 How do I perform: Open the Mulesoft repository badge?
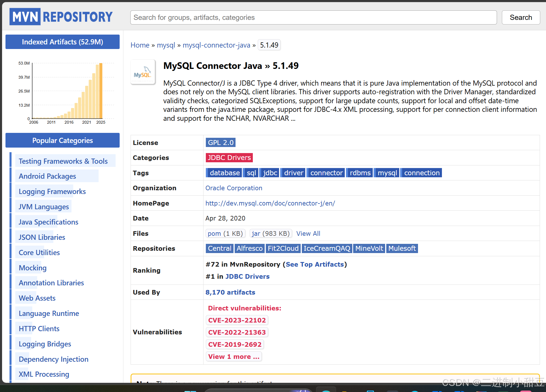(x=402, y=248)
